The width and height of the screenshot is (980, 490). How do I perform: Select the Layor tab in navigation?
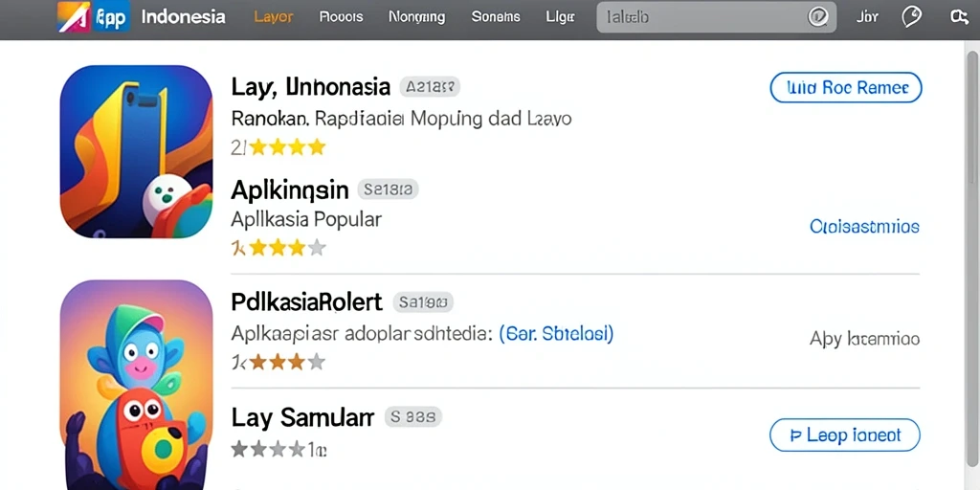pyautogui.click(x=274, y=17)
